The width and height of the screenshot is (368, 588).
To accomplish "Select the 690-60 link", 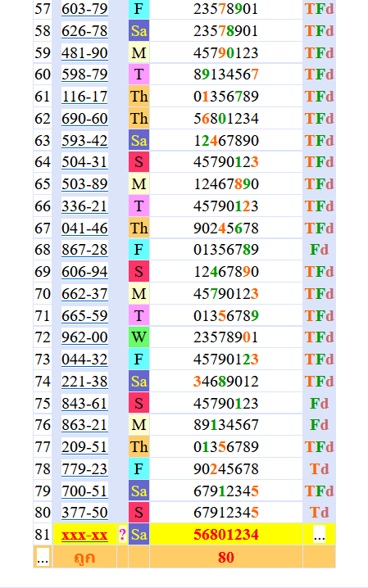I will click(84, 119).
